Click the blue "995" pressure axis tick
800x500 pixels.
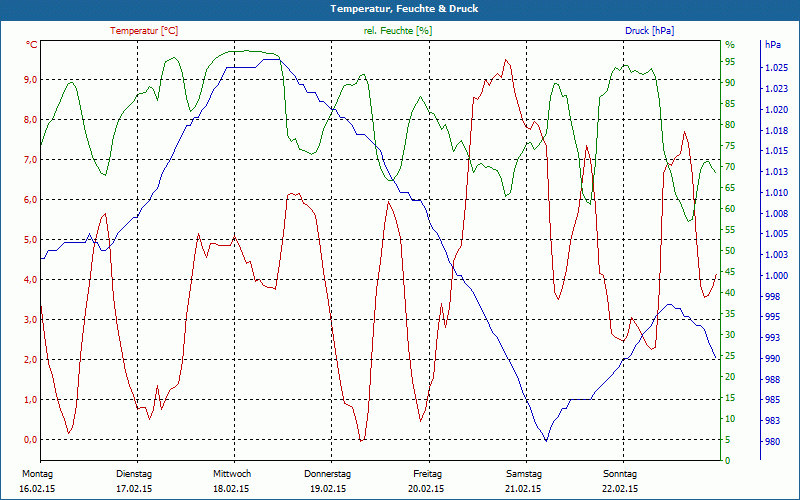[x=772, y=317]
